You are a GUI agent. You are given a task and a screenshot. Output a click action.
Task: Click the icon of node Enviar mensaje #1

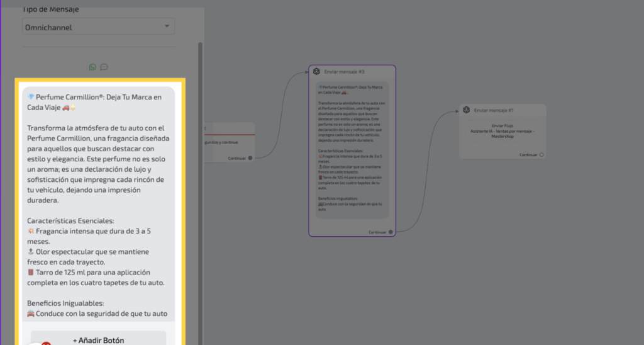(x=467, y=110)
